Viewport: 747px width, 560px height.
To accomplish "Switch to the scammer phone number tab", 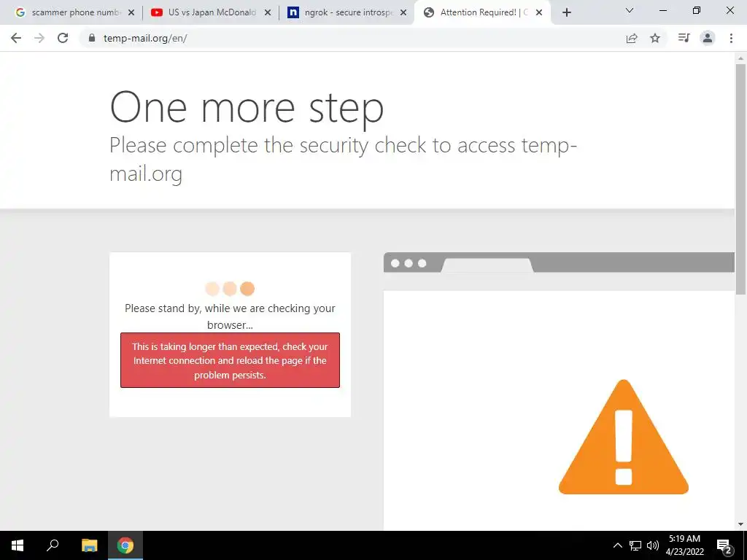I will click(75, 12).
